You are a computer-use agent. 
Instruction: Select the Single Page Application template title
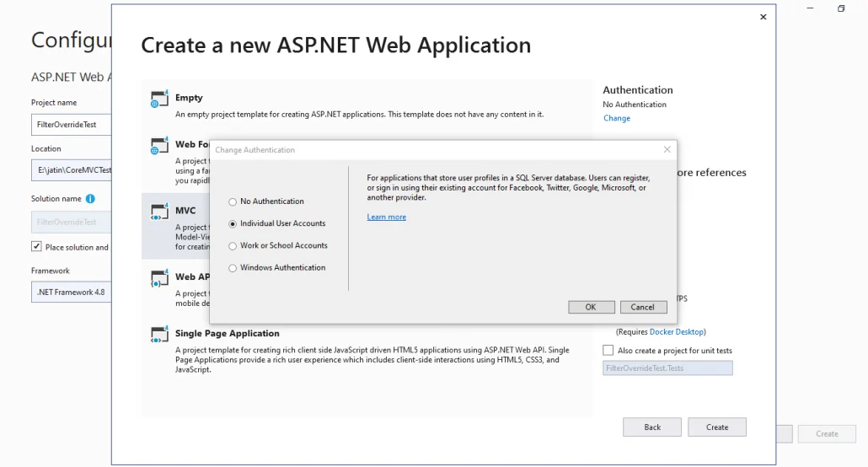[x=227, y=334]
